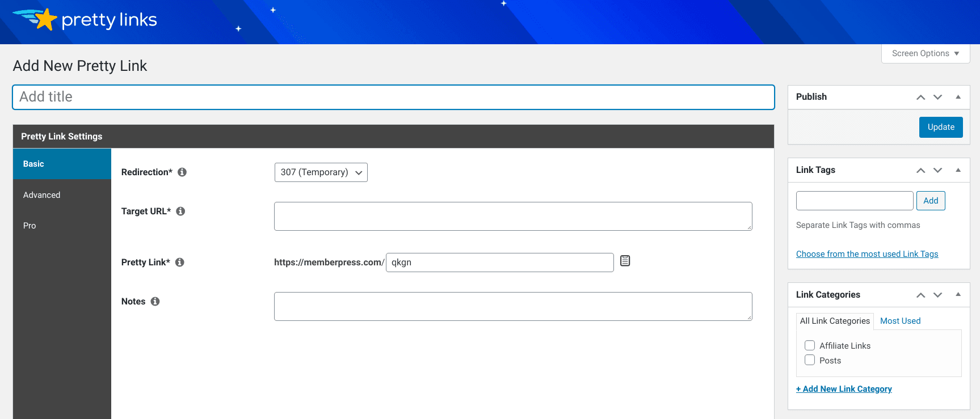Click the blue Update button
This screenshot has height=419, width=980.
941,127
